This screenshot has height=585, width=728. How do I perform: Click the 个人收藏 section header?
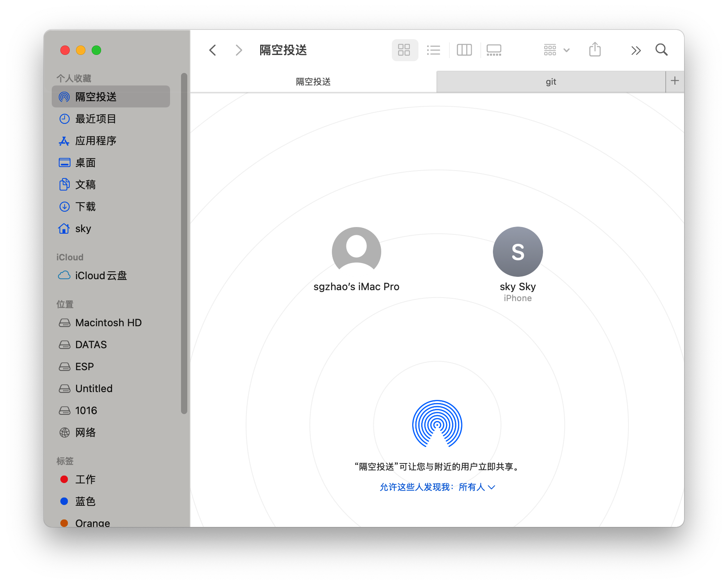coord(74,78)
